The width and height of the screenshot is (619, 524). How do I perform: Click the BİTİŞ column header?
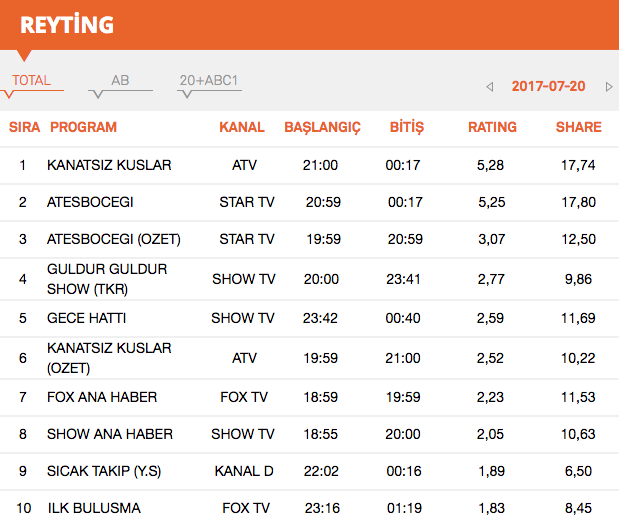pos(407,127)
